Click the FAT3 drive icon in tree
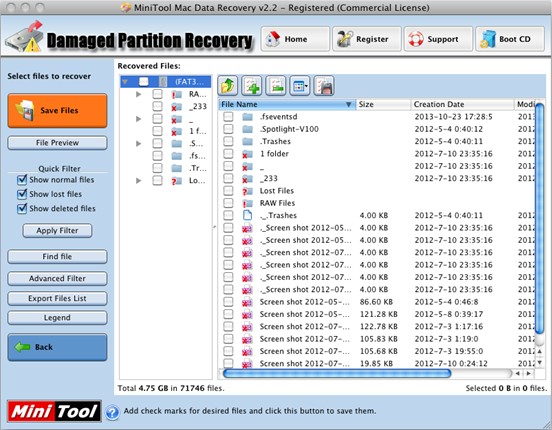552x430 pixels. tap(163, 82)
